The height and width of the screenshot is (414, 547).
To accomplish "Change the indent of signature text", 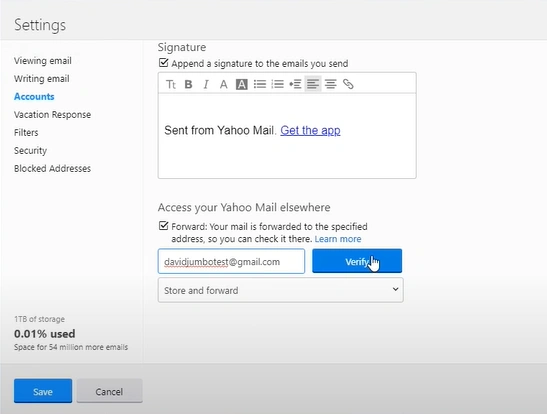I will [x=295, y=84].
